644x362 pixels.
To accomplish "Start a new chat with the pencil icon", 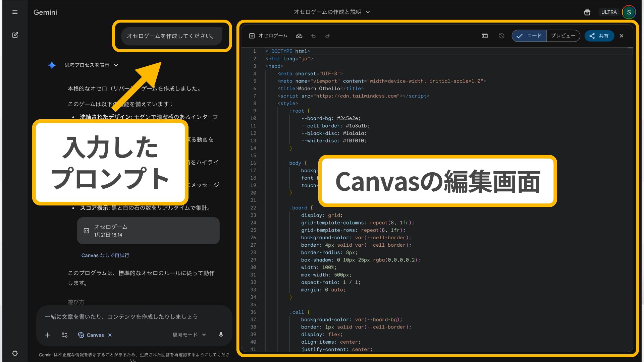I will [14, 35].
